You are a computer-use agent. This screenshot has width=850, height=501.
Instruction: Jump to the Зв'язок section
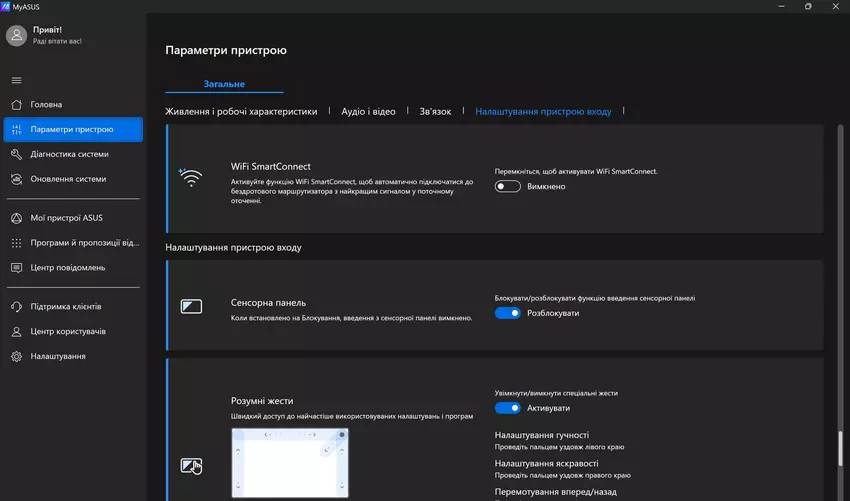point(435,112)
